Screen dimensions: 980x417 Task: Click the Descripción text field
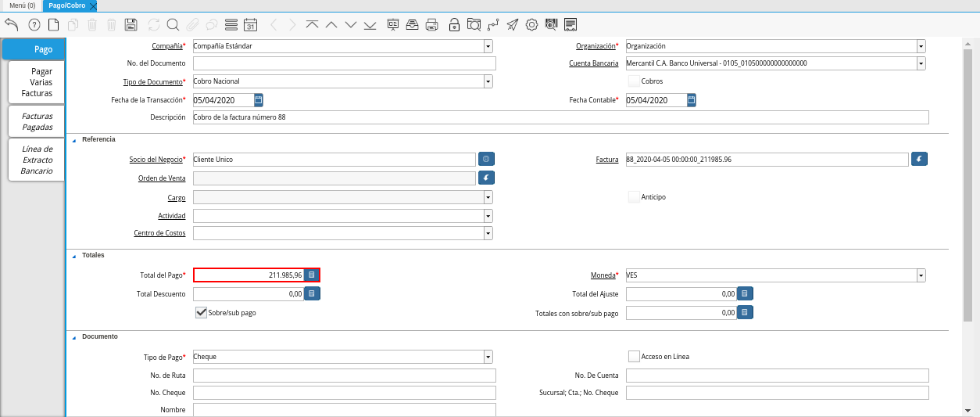(560, 117)
